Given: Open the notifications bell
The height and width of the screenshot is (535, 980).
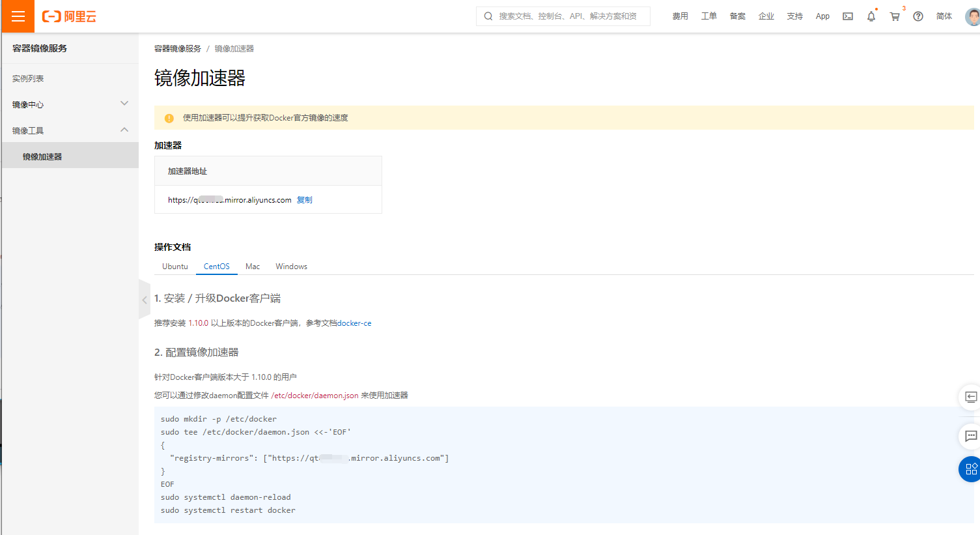Looking at the screenshot, I should tap(871, 16).
